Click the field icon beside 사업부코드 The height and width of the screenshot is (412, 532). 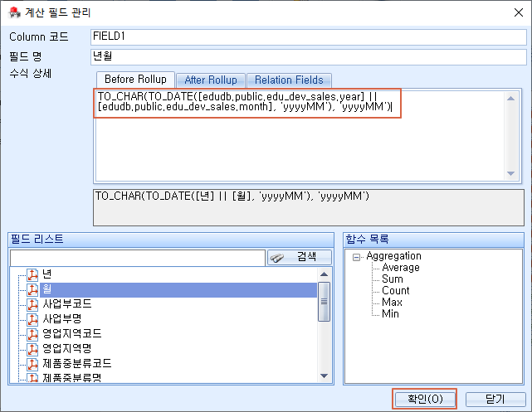[x=32, y=304]
